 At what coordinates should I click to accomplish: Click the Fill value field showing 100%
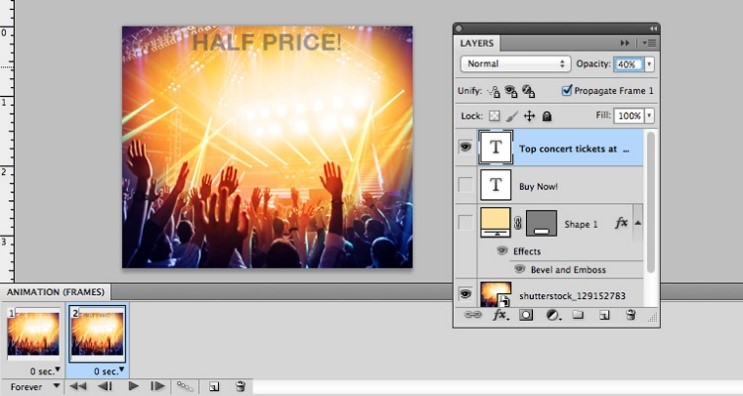pyautogui.click(x=629, y=116)
